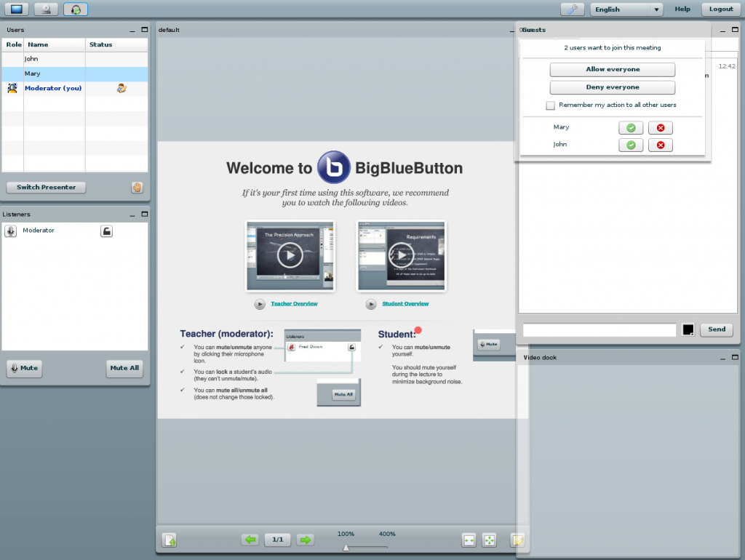Viewport: 745px width, 560px height.
Task: Click the Name column header
Action: tap(55, 44)
